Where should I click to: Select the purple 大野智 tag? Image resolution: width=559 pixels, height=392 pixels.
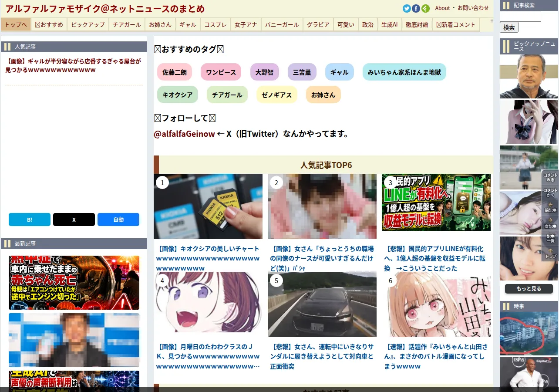(x=265, y=72)
